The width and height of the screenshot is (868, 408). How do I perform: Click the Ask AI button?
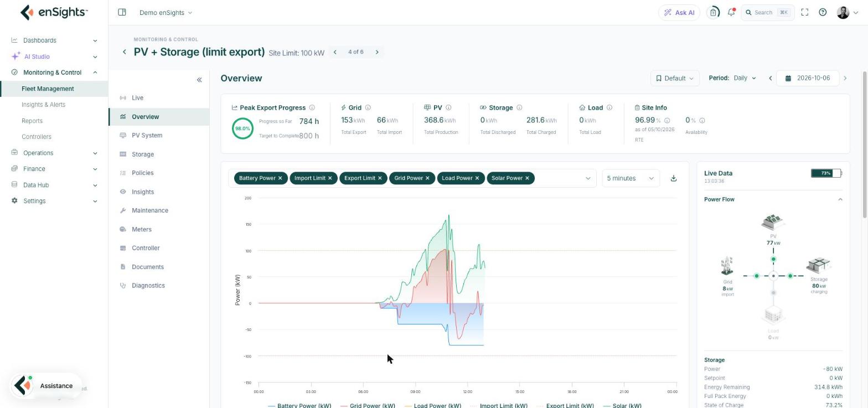click(x=679, y=13)
